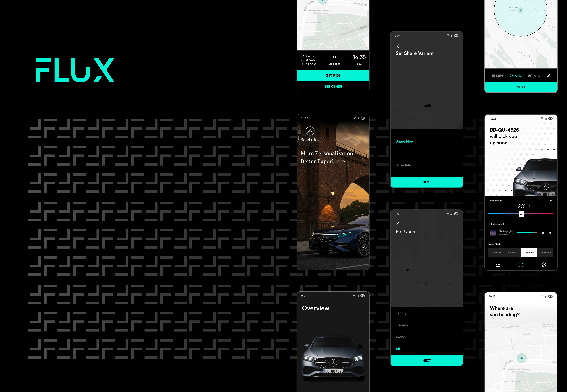This screenshot has width=567, height=392.
Task: Click person icon next to 4 Seats
Action: [x=302, y=60]
